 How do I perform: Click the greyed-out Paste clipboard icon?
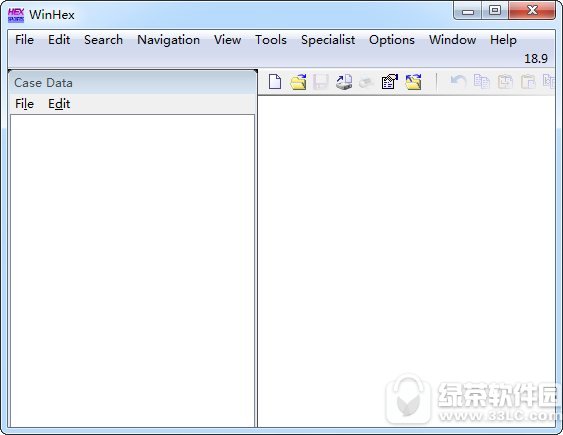tap(528, 81)
